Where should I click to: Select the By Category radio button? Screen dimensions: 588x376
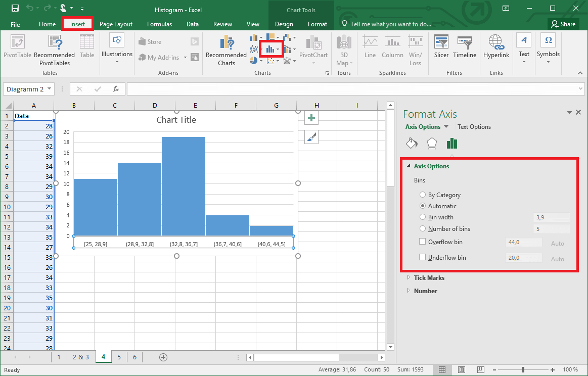pos(423,195)
